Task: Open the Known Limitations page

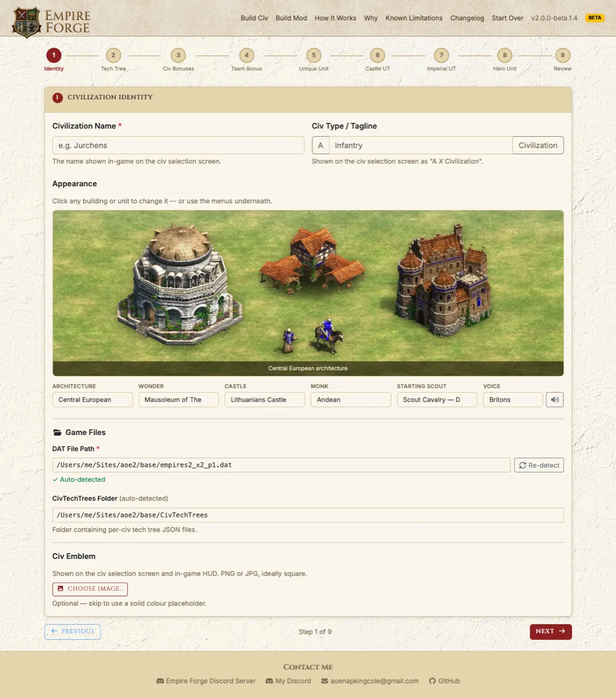Action: pos(414,18)
